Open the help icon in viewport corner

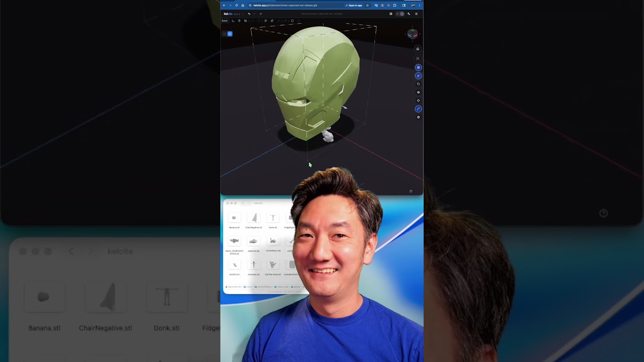411,191
